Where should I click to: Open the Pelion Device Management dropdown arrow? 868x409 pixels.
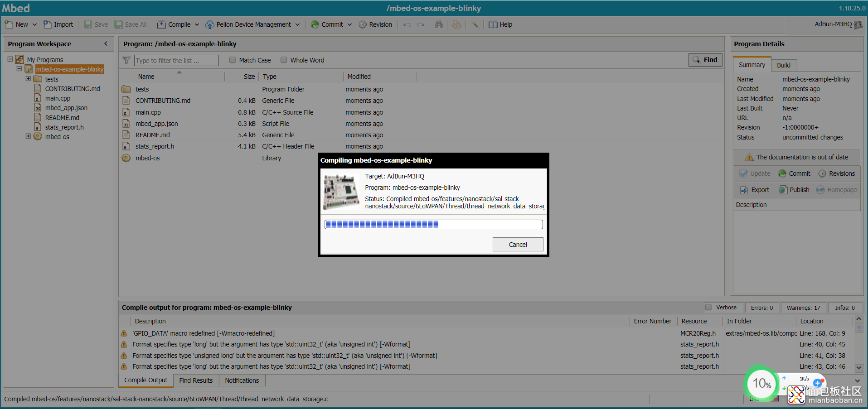297,24
